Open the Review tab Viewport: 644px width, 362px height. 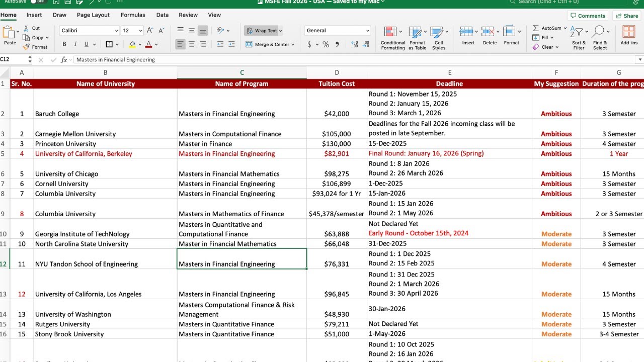(188, 15)
